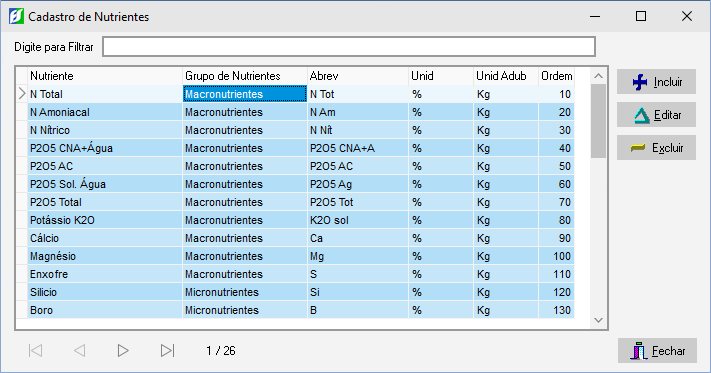Click the 'Mg' abbreviation cell
Screen dimensions: 711x373
358,256
